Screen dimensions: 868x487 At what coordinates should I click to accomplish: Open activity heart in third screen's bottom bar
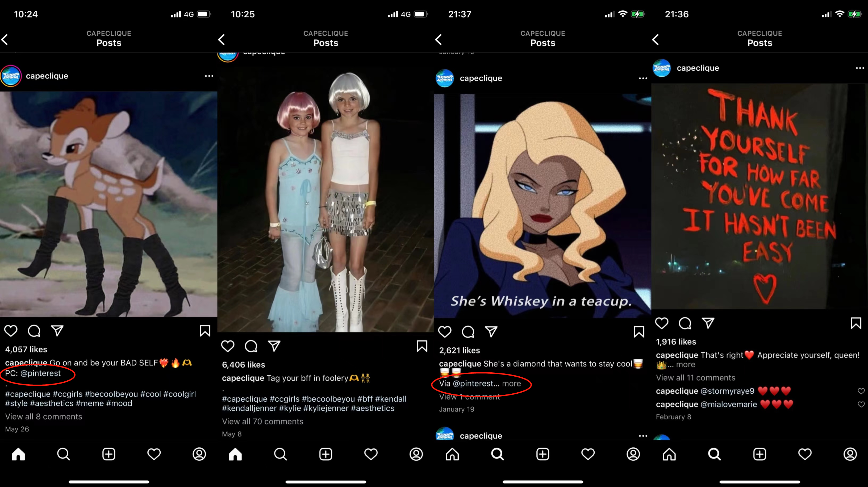pyautogui.click(x=588, y=454)
